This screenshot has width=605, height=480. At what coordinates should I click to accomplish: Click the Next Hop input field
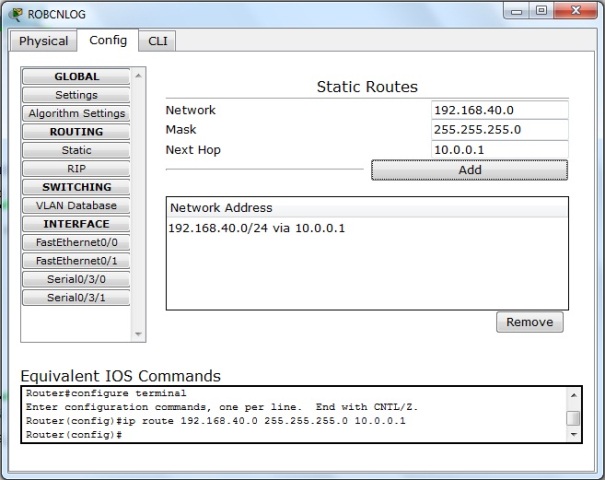(x=499, y=150)
